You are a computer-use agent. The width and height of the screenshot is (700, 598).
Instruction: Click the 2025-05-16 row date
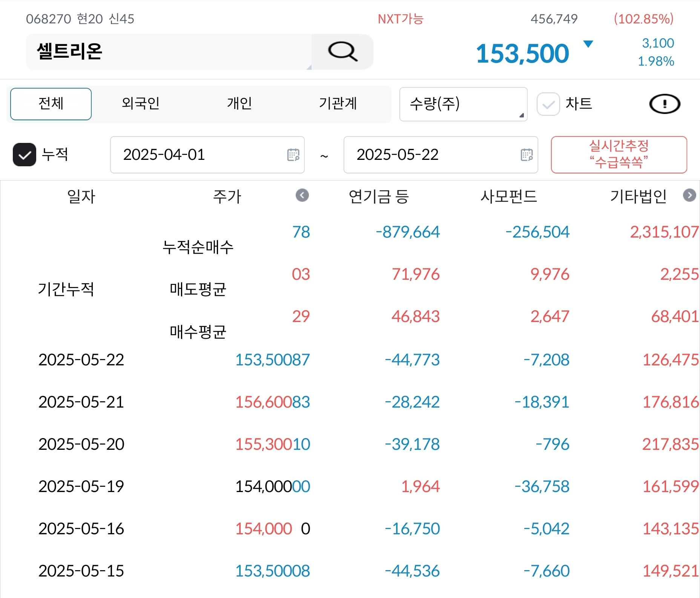click(x=81, y=529)
